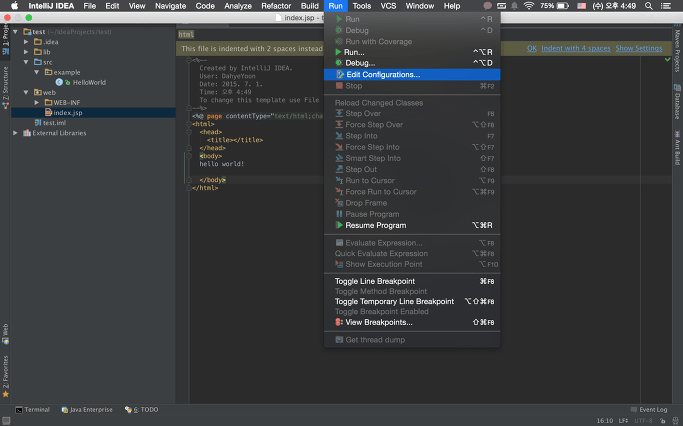Image resolution: width=683 pixels, height=426 pixels.
Task: Click the index.jsp file icon in project tree
Action: click(47, 112)
